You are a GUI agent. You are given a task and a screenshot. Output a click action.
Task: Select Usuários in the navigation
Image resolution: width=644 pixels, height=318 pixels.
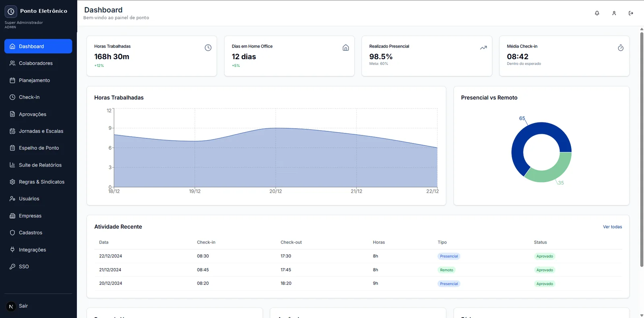38,199
